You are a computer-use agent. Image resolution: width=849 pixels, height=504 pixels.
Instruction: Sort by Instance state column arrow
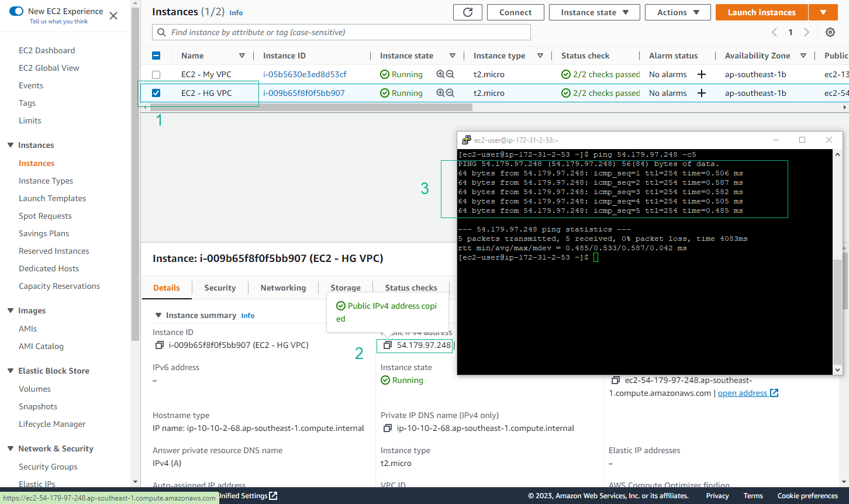coord(453,56)
